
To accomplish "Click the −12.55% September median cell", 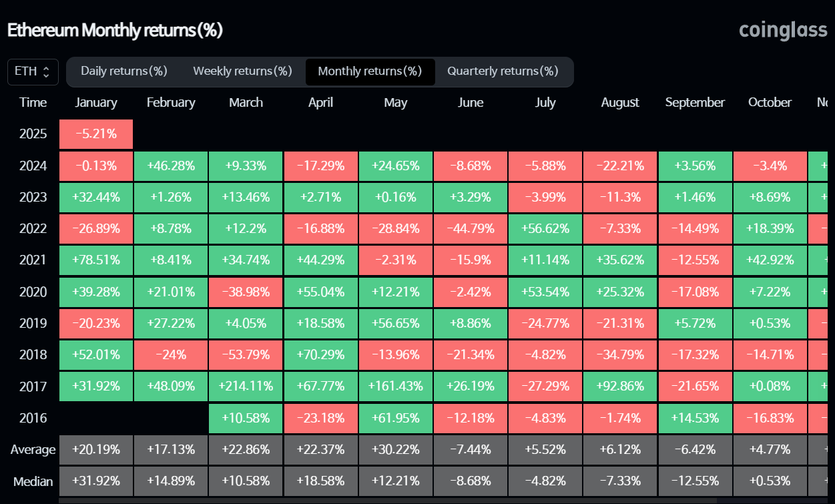I will tap(695, 481).
